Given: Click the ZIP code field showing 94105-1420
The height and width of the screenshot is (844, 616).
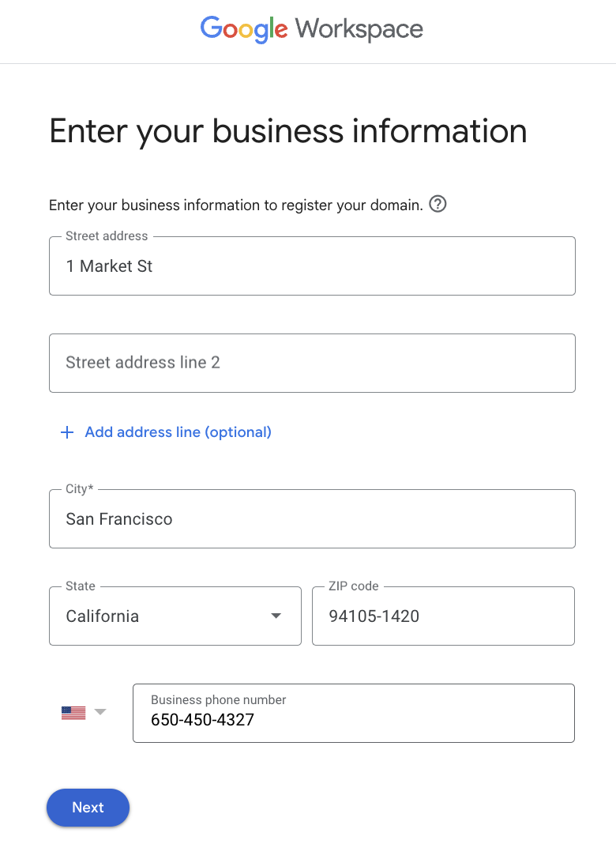Looking at the screenshot, I should tap(443, 616).
